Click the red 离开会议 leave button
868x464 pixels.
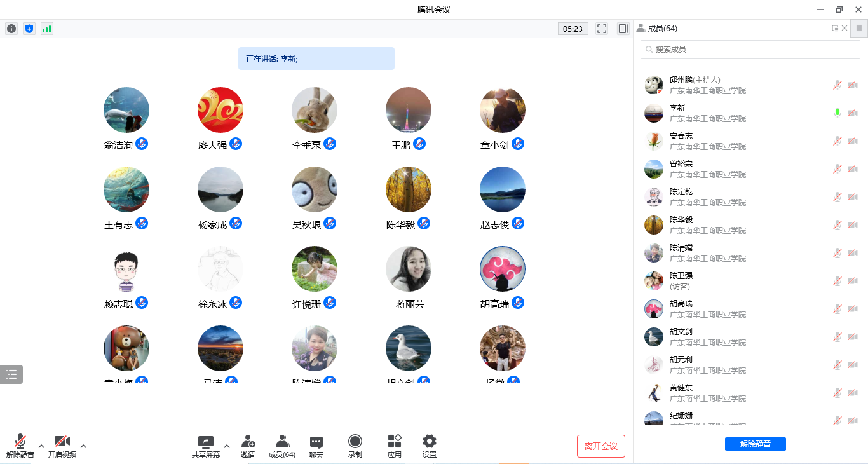(600, 446)
